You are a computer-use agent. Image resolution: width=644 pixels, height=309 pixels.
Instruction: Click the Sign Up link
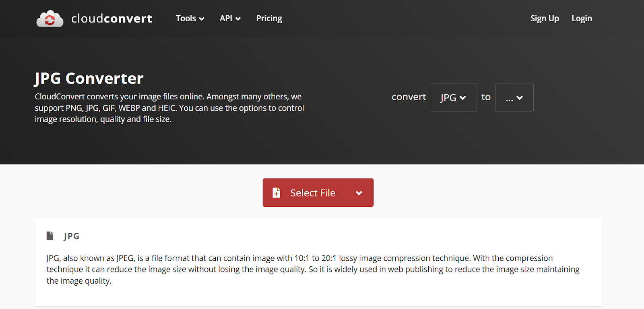[x=545, y=19]
